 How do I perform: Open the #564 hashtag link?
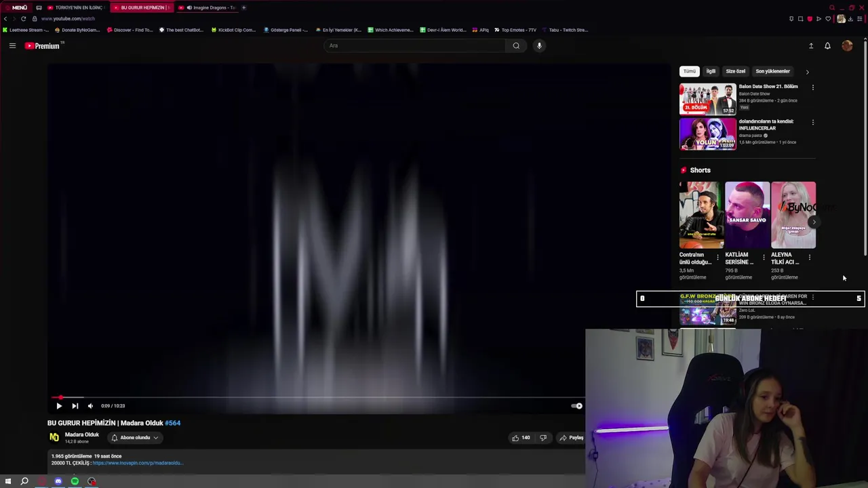point(173,423)
